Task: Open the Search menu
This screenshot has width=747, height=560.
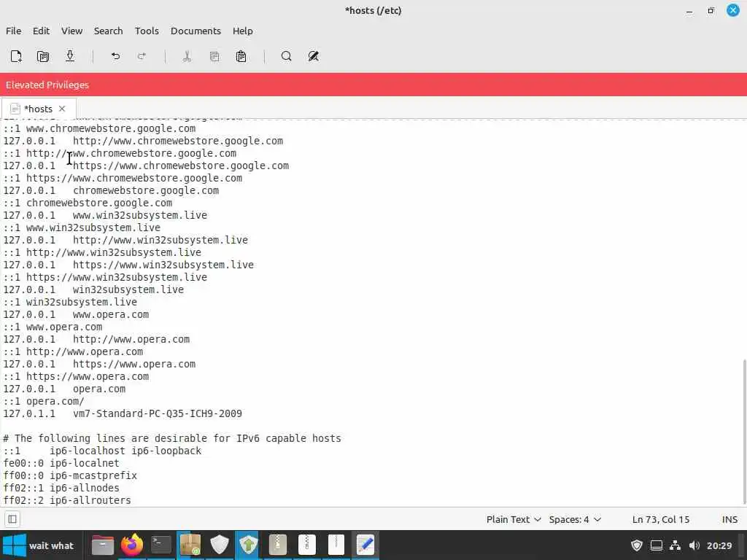Action: (x=108, y=31)
